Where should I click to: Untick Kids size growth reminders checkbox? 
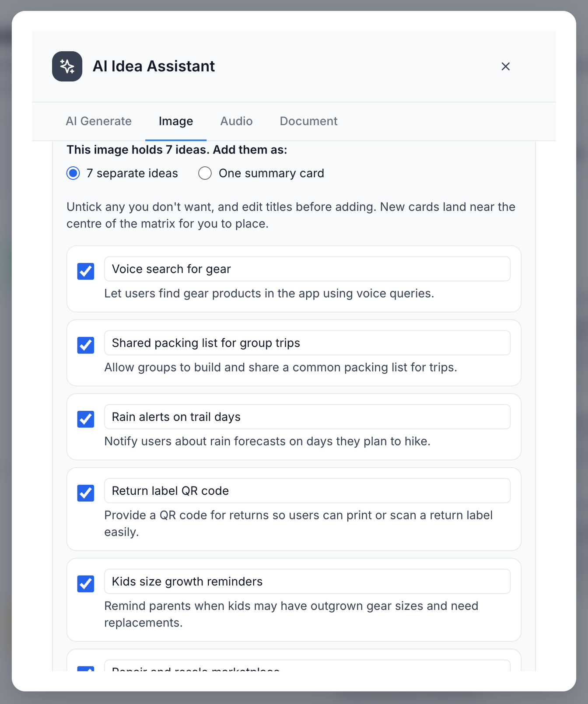point(86,584)
